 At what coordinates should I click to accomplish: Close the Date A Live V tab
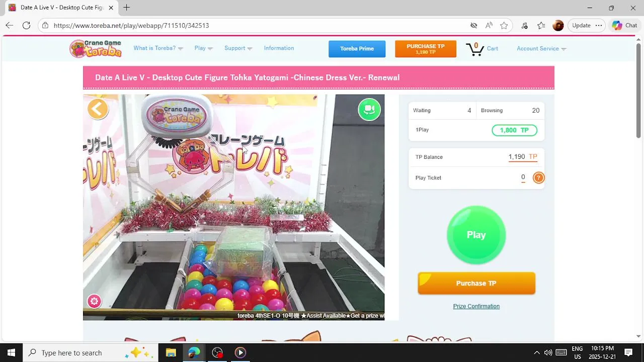click(111, 8)
